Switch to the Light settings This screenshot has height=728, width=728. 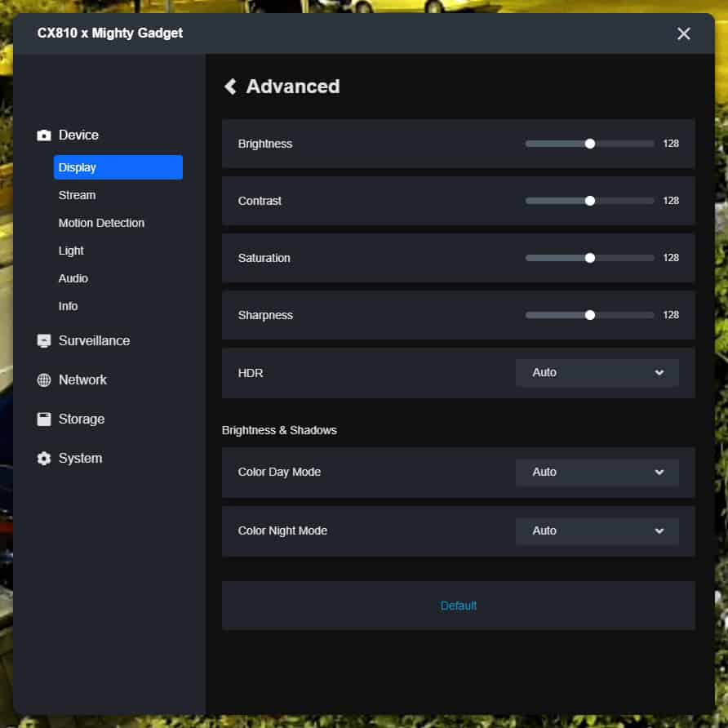point(71,251)
